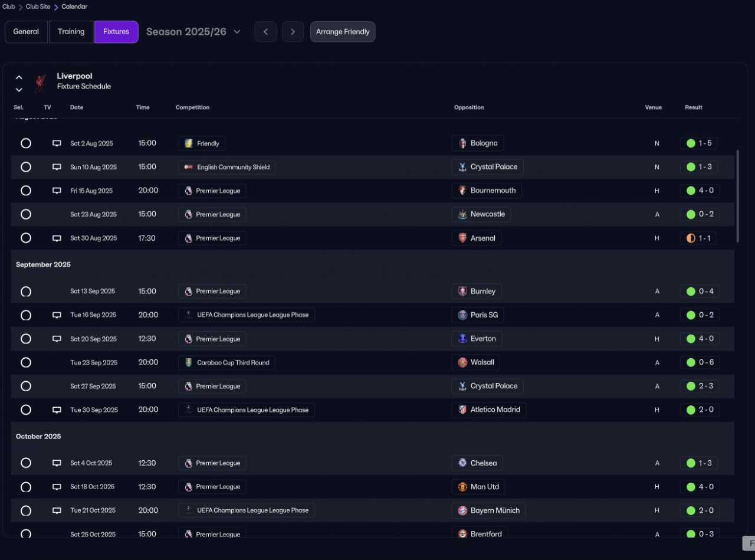Select the radio button for the Newcastle match

pyautogui.click(x=26, y=214)
